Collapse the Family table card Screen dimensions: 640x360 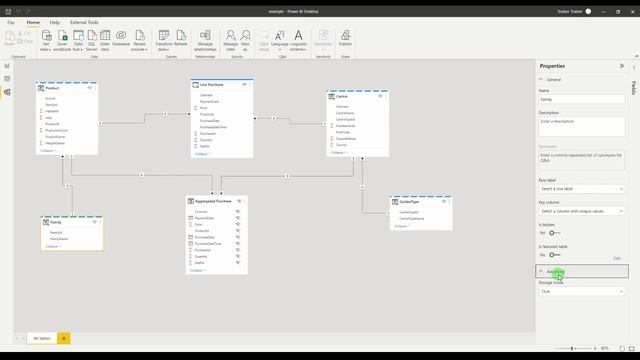click(x=53, y=247)
